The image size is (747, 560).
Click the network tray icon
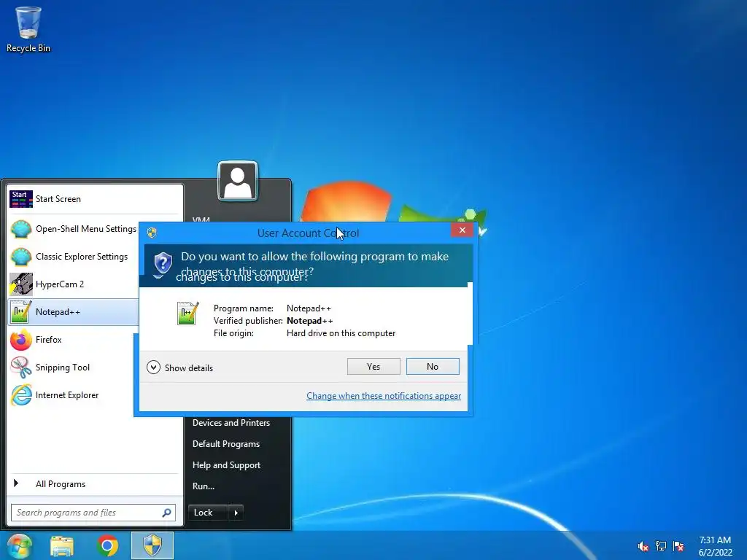point(661,546)
